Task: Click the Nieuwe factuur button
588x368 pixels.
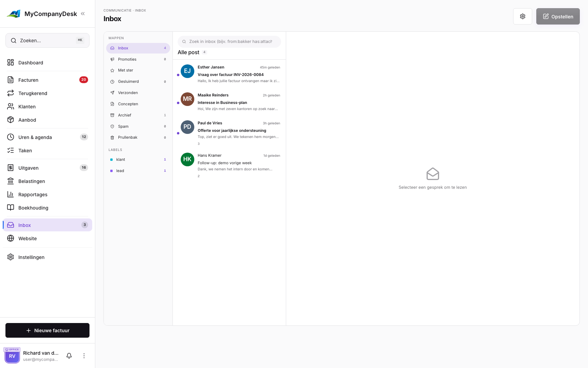Action: 47,331
